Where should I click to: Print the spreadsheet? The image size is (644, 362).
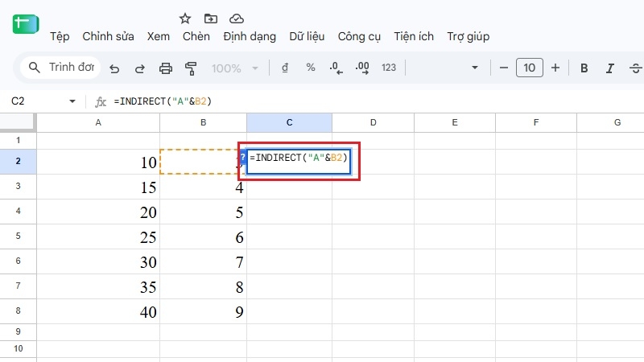click(166, 68)
